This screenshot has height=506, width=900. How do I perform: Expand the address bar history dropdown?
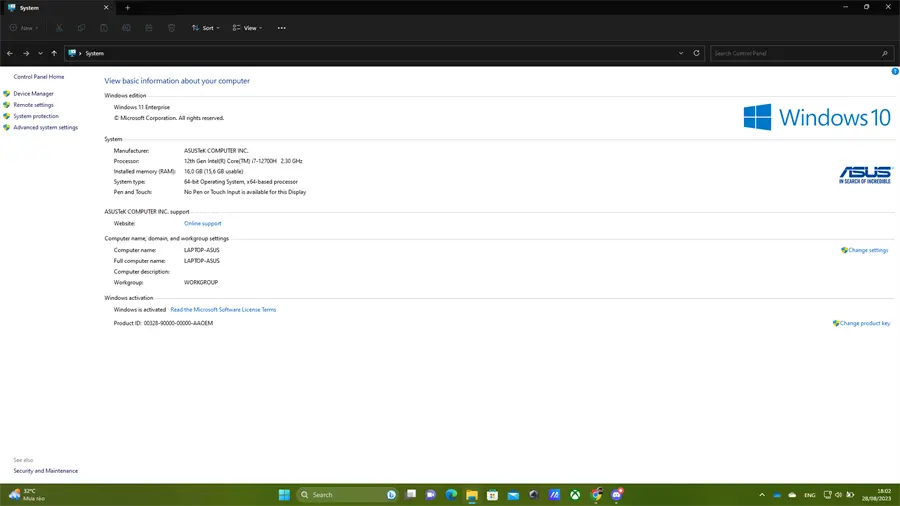pos(681,53)
